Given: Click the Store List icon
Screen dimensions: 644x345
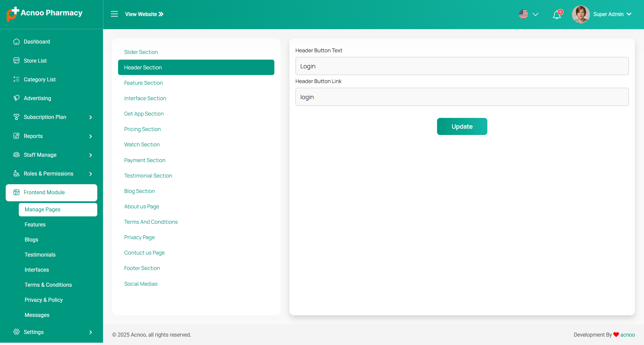Looking at the screenshot, I should (x=16, y=61).
